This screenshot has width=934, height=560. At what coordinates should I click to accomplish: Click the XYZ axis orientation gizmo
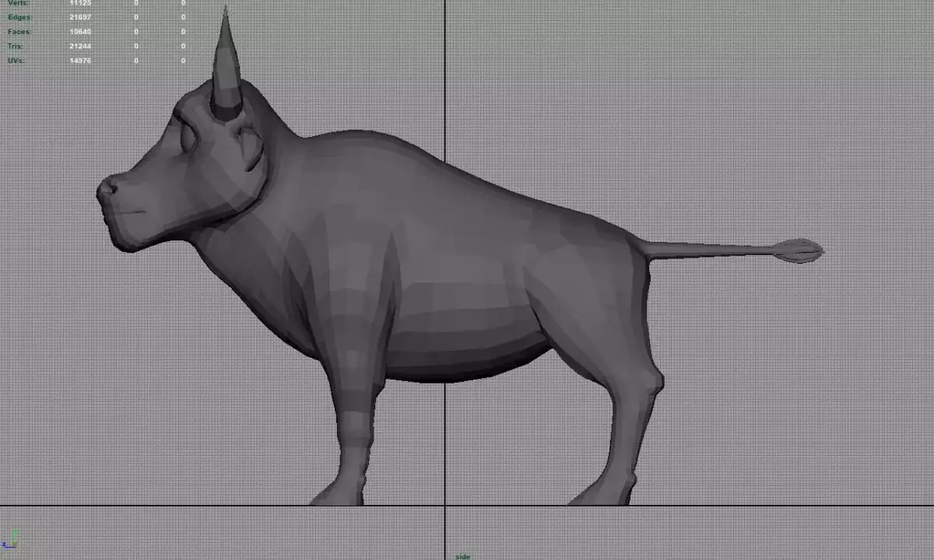tap(10, 539)
